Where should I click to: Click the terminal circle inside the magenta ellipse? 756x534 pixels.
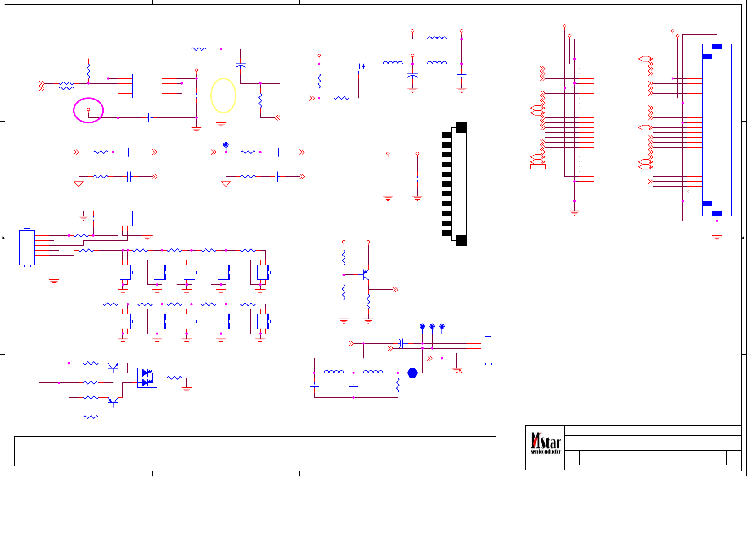pyautogui.click(x=88, y=109)
